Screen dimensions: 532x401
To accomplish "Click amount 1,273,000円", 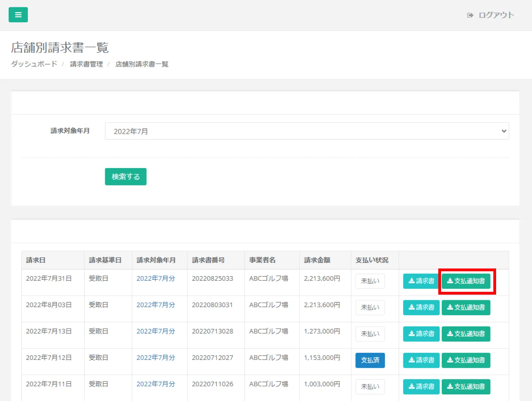I will [322, 331].
